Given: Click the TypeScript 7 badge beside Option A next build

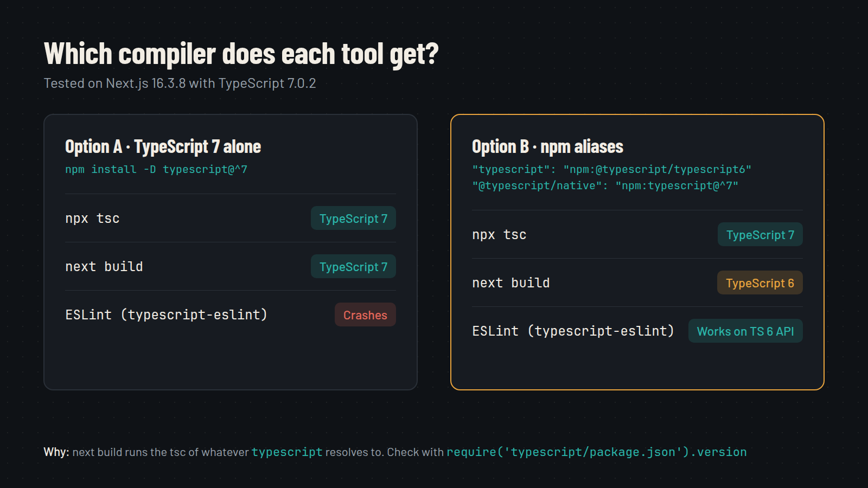Looking at the screenshot, I should click(353, 266).
